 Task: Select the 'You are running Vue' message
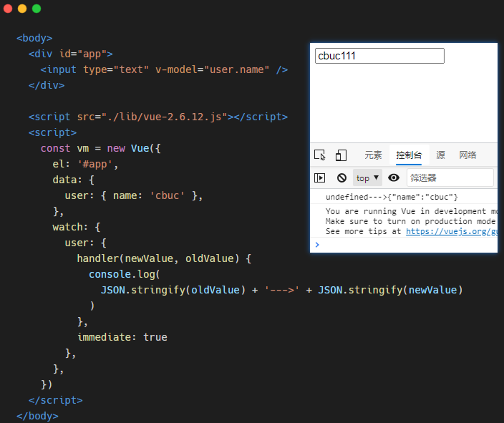pos(411,211)
